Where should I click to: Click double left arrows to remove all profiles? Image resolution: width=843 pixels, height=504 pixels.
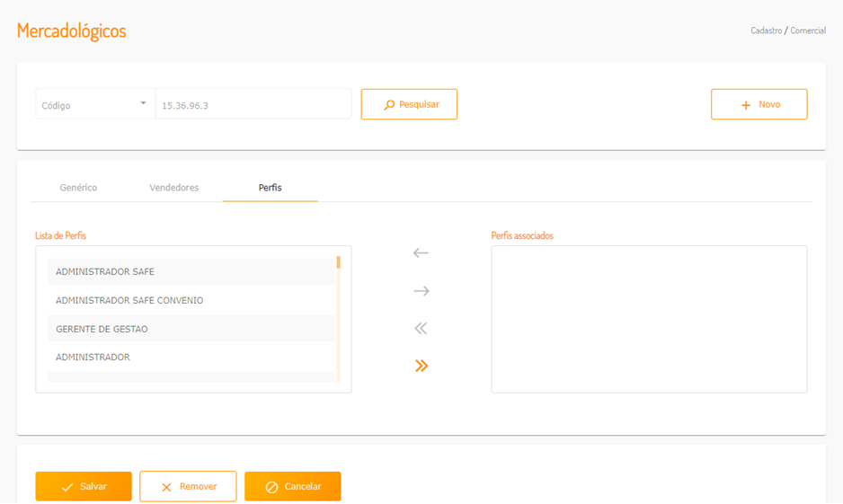click(421, 328)
